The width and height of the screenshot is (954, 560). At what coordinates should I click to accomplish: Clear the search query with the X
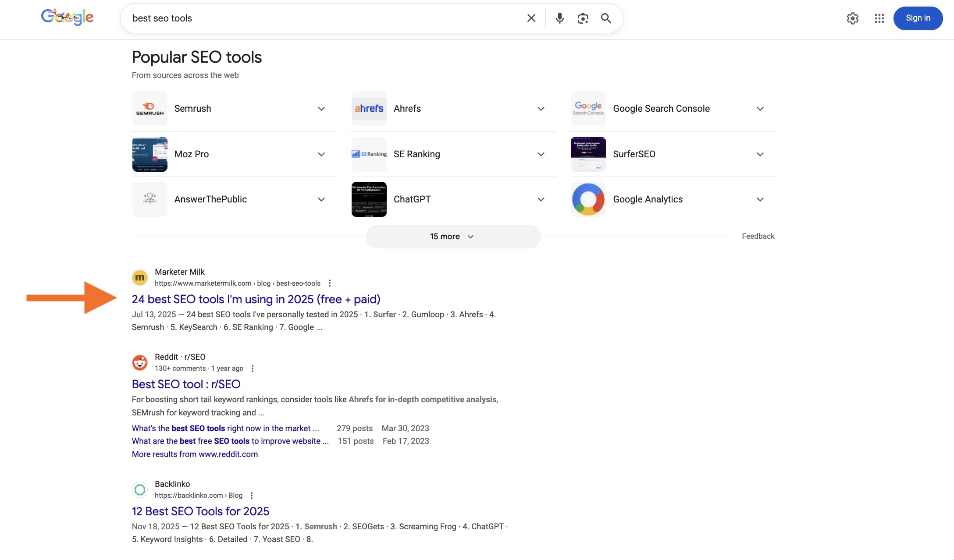click(531, 18)
